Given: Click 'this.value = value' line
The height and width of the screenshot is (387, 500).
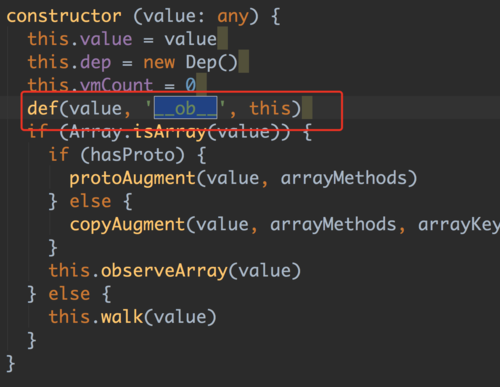Looking at the screenshot, I should coord(122,39).
